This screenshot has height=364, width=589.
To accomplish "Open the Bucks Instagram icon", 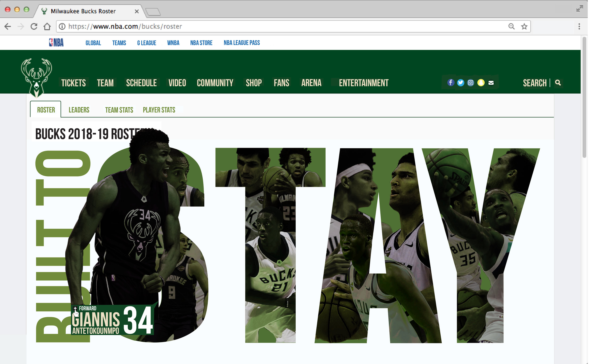I will 470,82.
